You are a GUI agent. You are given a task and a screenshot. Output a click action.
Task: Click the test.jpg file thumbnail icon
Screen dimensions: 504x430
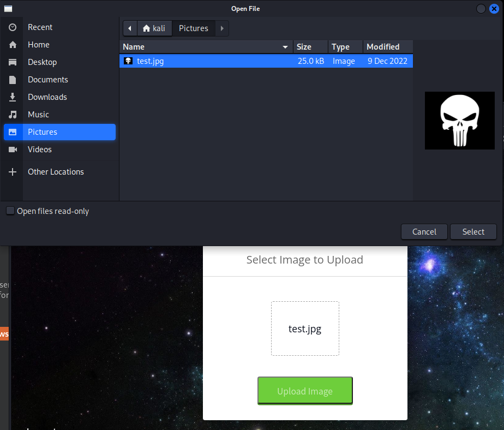point(128,61)
